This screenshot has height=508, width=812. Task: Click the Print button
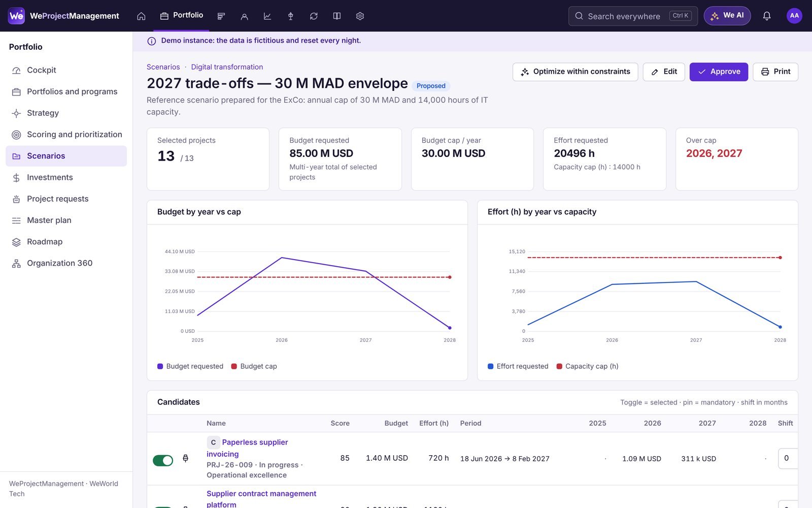775,72
